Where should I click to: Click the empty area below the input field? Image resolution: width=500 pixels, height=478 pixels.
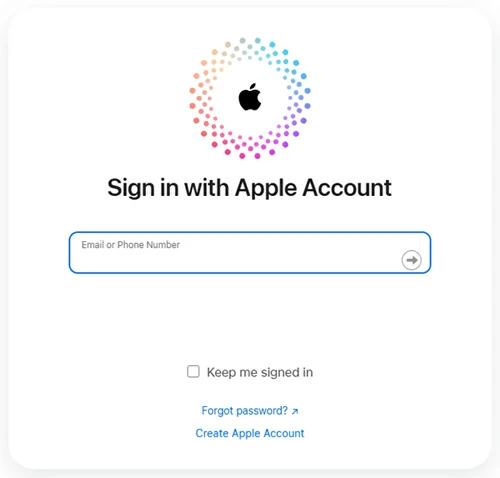point(250,317)
